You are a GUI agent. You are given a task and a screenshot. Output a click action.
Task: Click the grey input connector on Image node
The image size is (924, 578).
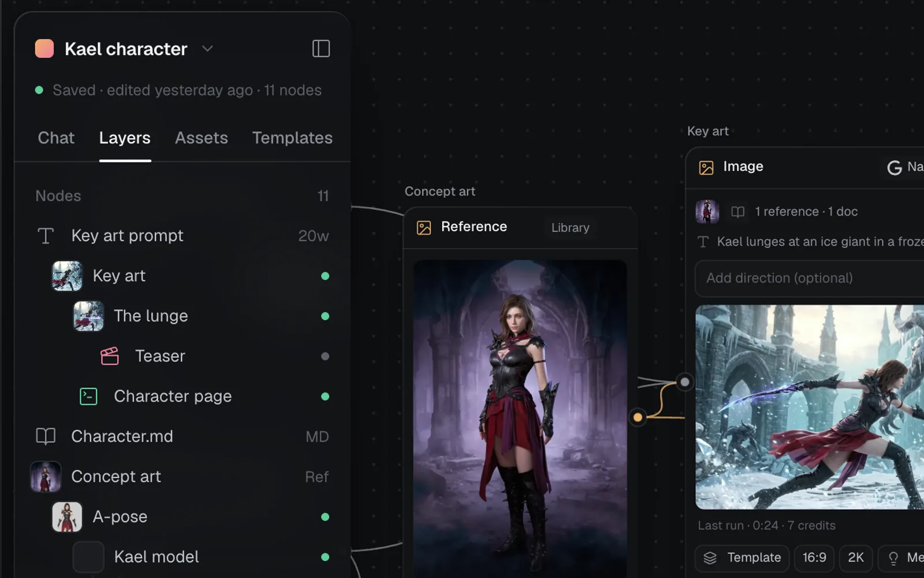pyautogui.click(x=684, y=381)
